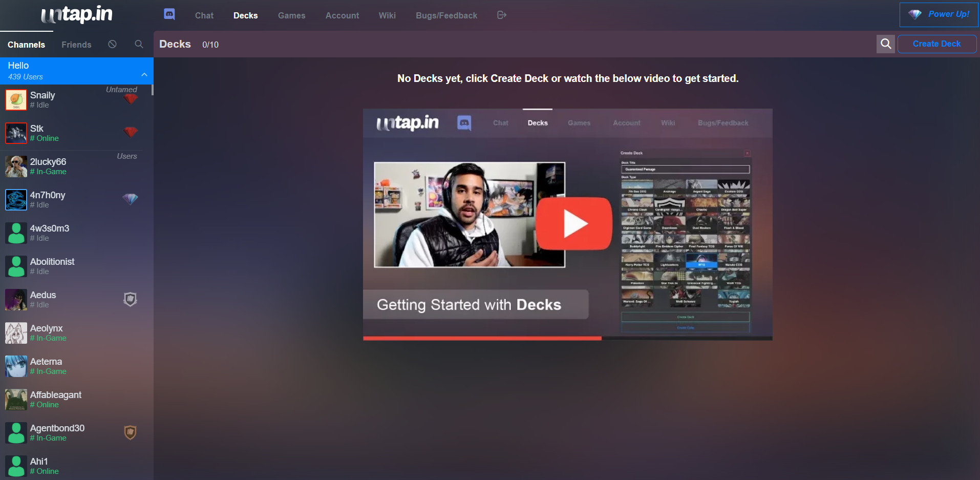This screenshot has height=480, width=980.
Task: Open the Account menu item
Action: pyautogui.click(x=342, y=15)
